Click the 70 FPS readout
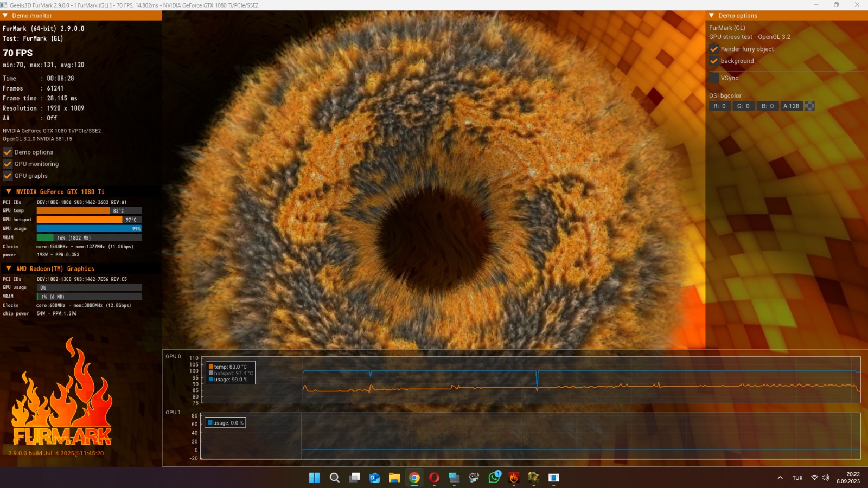The width and height of the screenshot is (868, 488). click(x=18, y=53)
